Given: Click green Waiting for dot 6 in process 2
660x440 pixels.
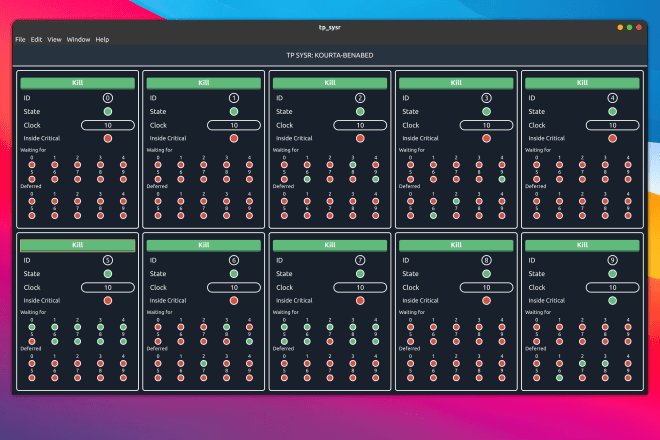Looking at the screenshot, I should 307,179.
